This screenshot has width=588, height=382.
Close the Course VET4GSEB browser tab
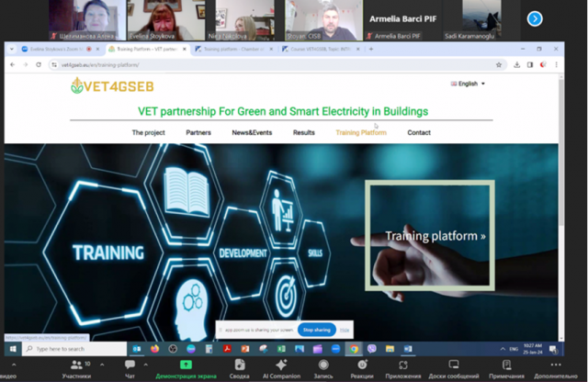357,49
